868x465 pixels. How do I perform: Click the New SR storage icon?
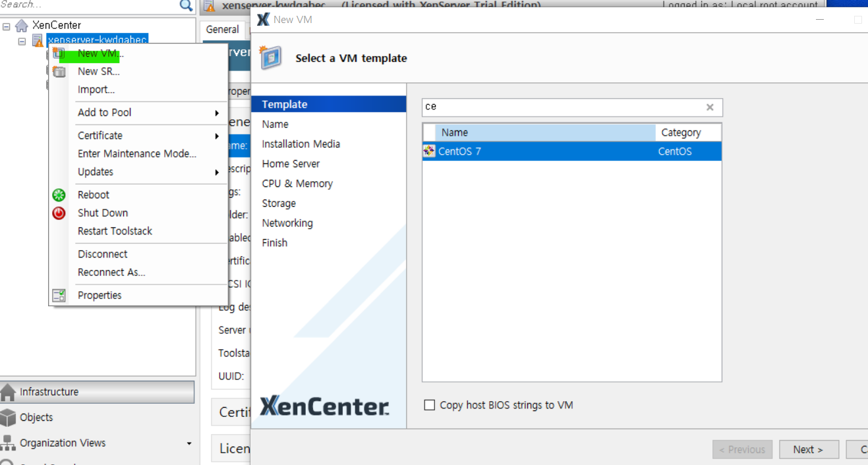coord(59,71)
